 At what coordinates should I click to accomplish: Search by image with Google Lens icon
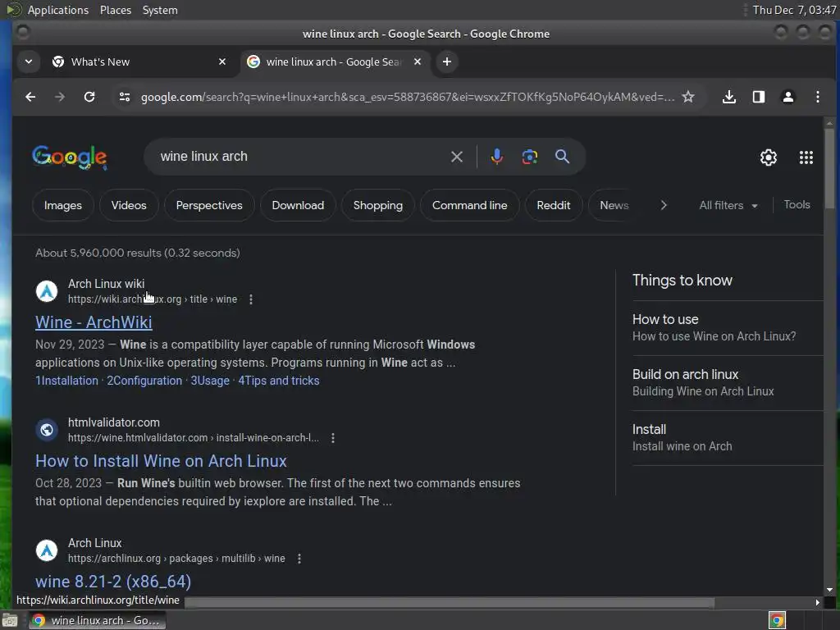tap(529, 157)
